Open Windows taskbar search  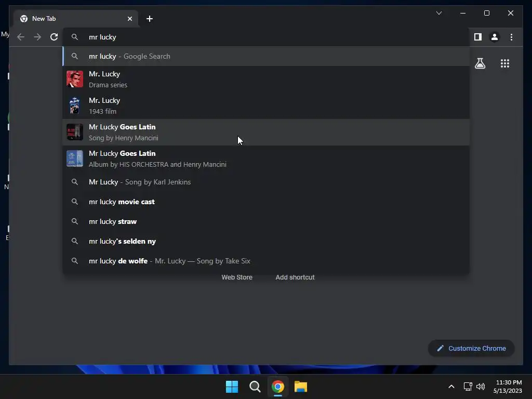[255, 387]
